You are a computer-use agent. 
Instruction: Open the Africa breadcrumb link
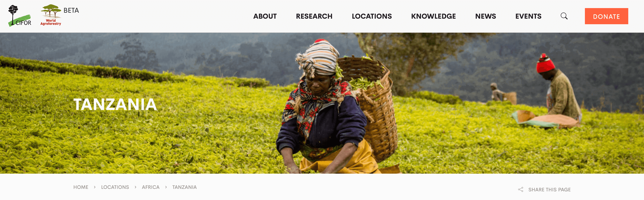click(150, 187)
